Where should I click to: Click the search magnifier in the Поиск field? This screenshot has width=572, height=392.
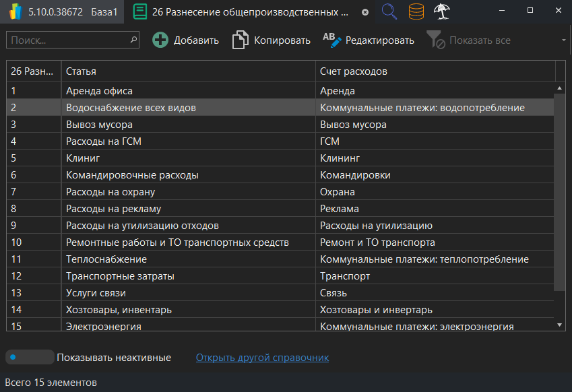pyautogui.click(x=133, y=40)
